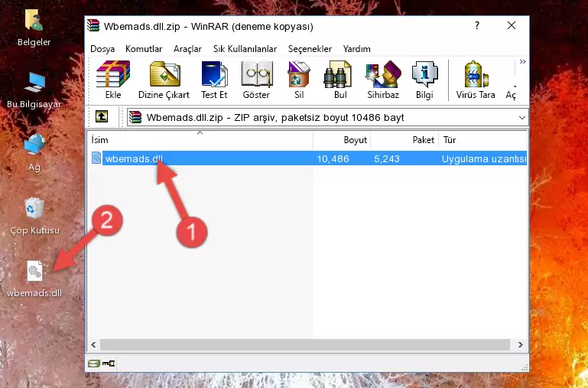Viewport: 588px width, 388px height.
Task: Click the WinRAR title bar app icon
Action: pos(93,26)
